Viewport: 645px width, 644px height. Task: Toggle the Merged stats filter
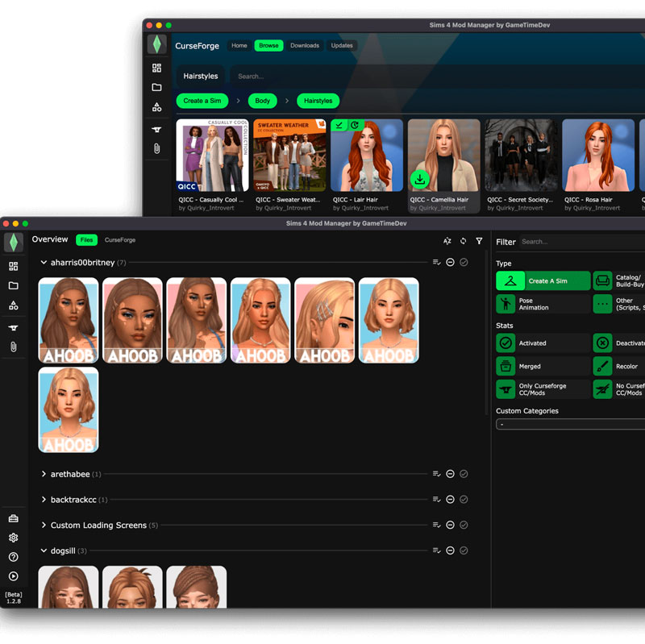[x=543, y=366]
